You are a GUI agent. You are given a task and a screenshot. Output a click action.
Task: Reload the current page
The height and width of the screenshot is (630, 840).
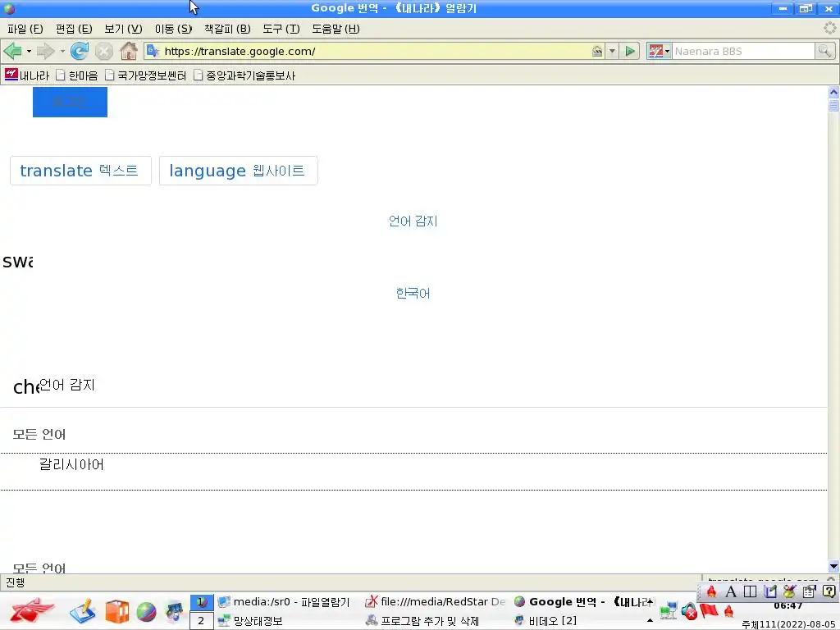80,52
